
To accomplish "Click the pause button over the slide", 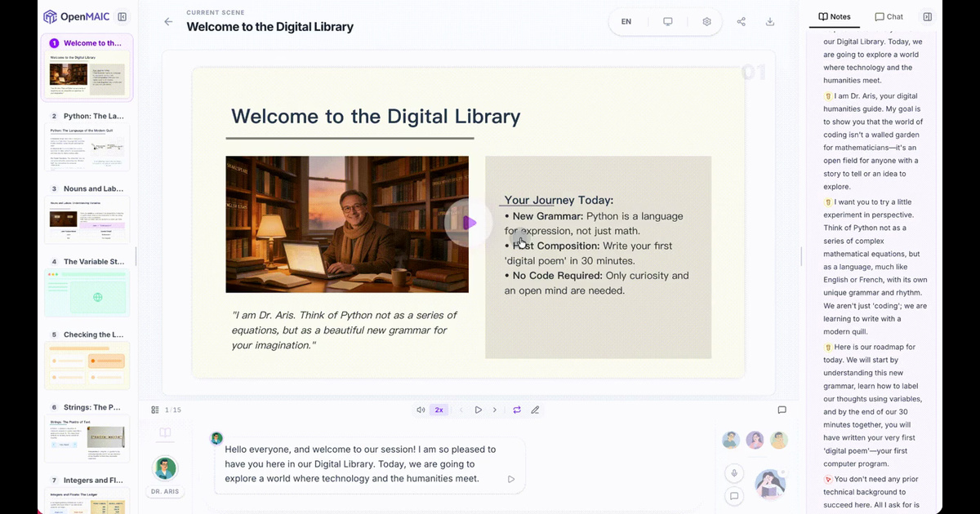I will pos(469,223).
